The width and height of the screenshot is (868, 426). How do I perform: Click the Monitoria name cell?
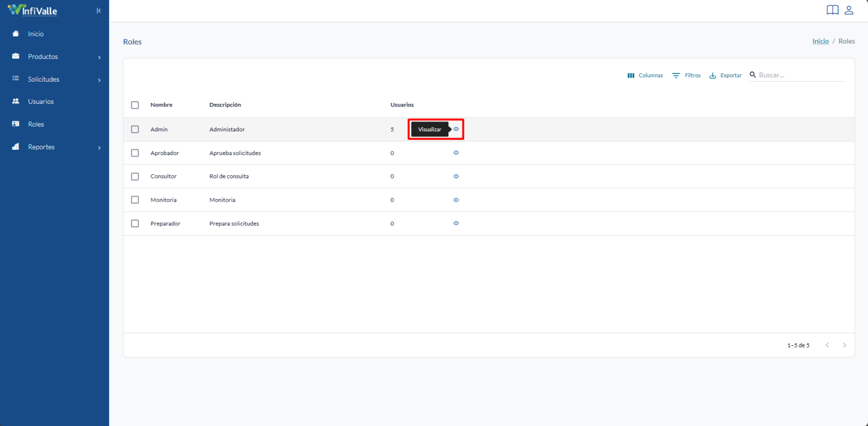(163, 200)
